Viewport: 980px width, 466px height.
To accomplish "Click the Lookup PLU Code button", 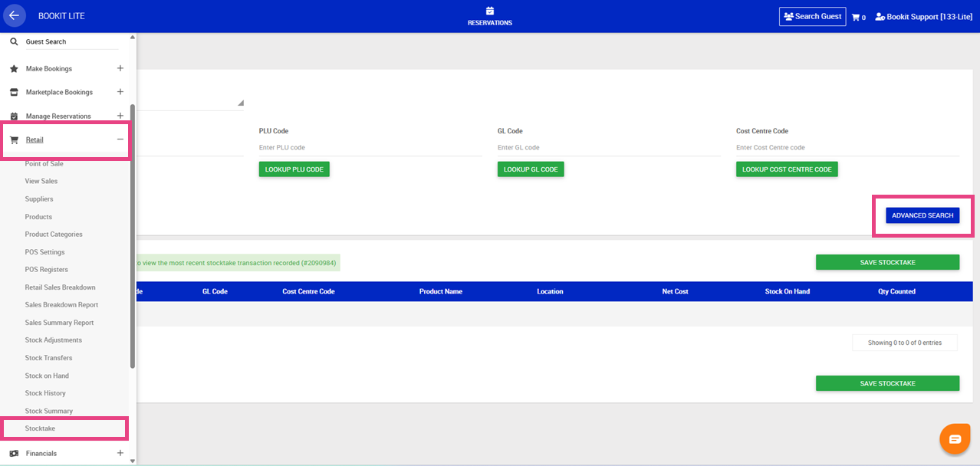I will pos(294,169).
